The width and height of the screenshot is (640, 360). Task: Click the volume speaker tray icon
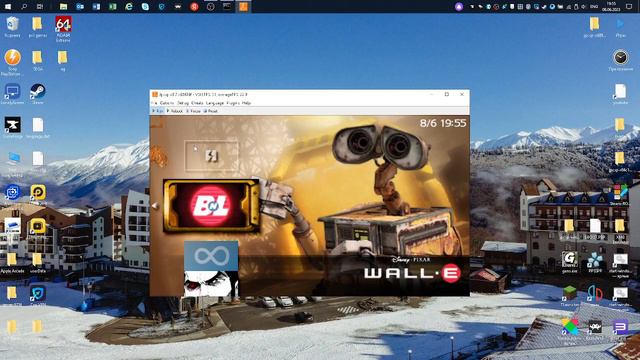coord(584,7)
